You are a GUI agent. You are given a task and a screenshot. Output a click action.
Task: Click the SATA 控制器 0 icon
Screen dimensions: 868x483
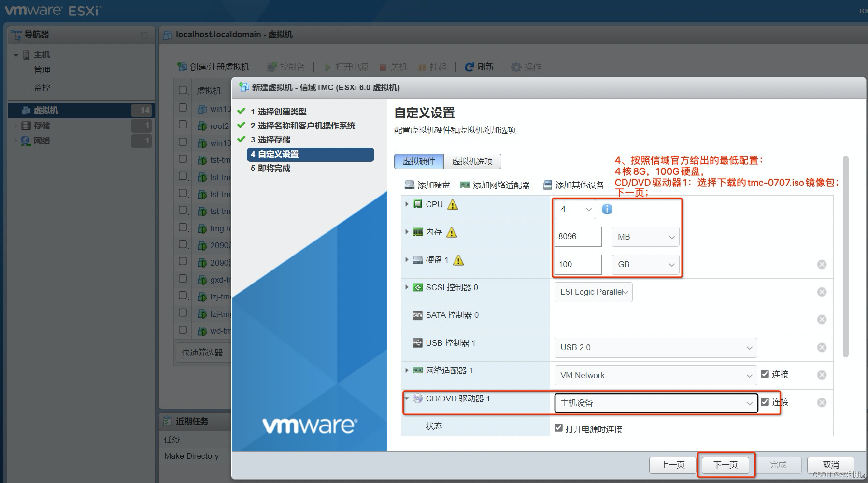(x=417, y=315)
